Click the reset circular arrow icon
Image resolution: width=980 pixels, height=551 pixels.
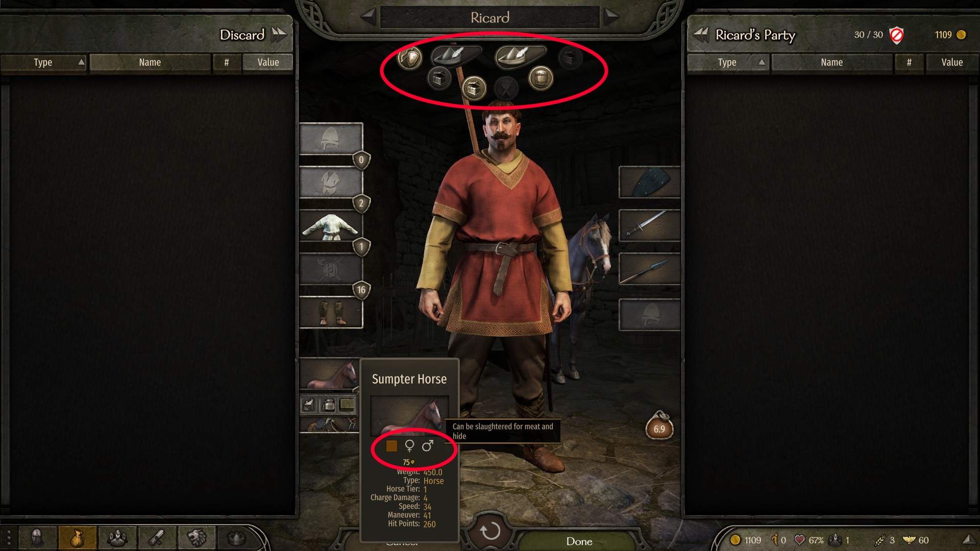pyautogui.click(x=490, y=531)
